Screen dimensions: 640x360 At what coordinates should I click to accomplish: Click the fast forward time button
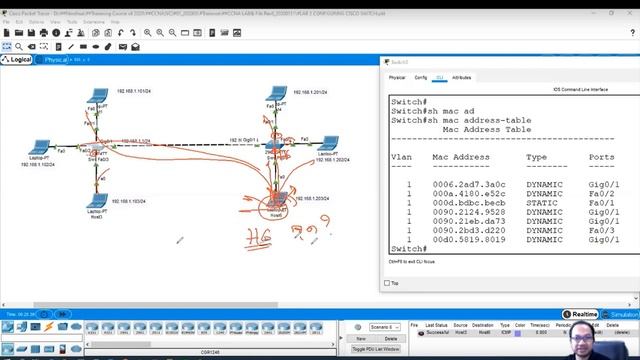pos(62,314)
